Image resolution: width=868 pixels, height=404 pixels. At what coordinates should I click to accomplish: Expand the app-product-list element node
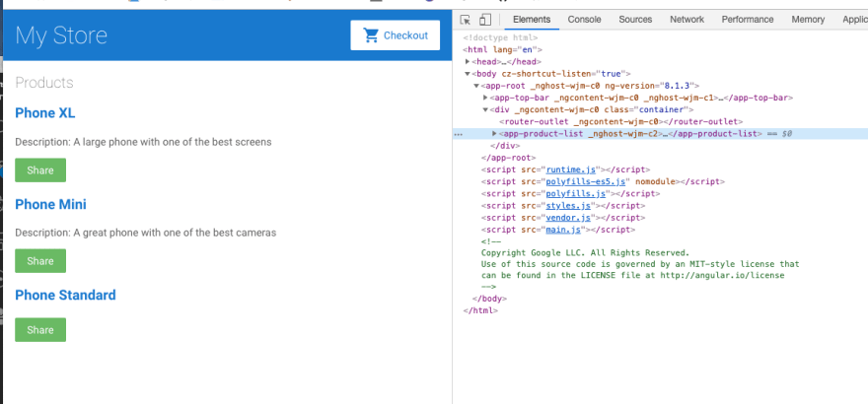494,134
